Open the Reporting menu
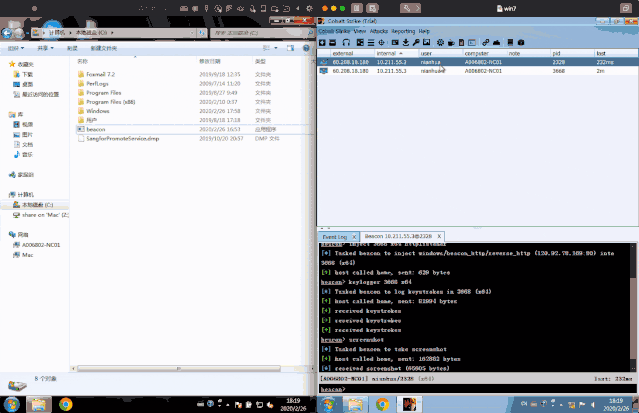 coord(403,31)
